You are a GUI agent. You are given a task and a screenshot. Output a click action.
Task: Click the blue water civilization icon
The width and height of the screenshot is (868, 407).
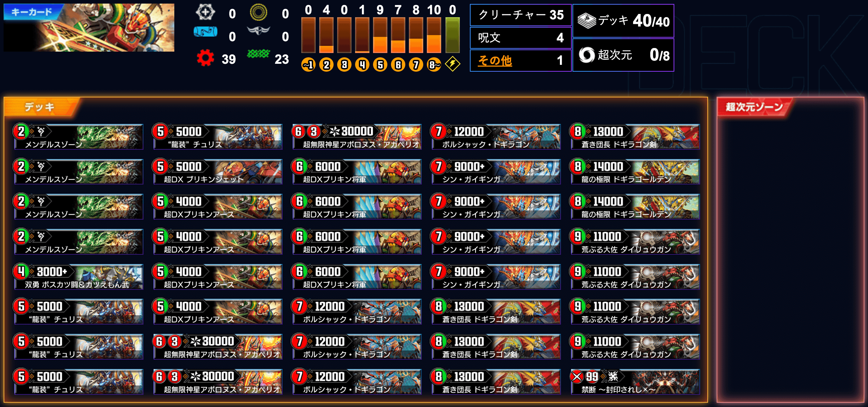(206, 32)
